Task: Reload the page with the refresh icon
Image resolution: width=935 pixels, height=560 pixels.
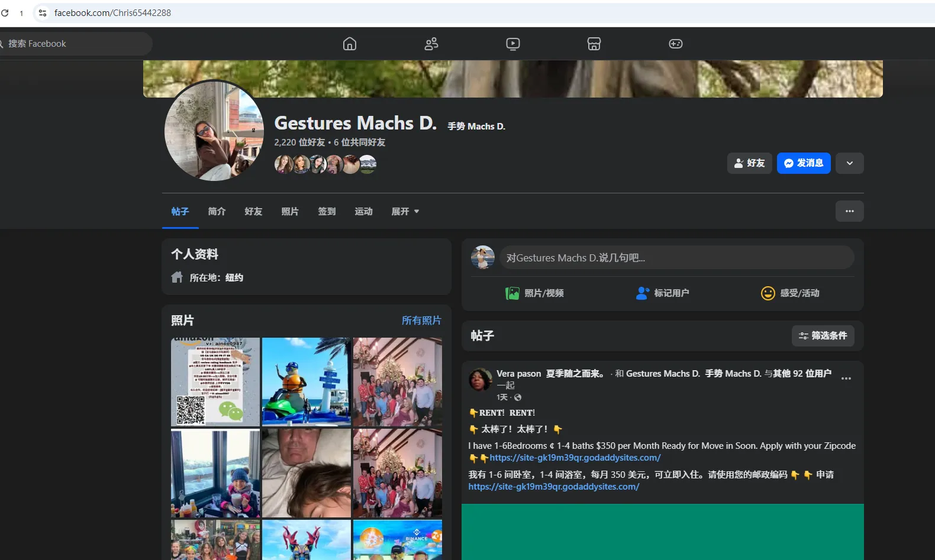Action: 5,13
